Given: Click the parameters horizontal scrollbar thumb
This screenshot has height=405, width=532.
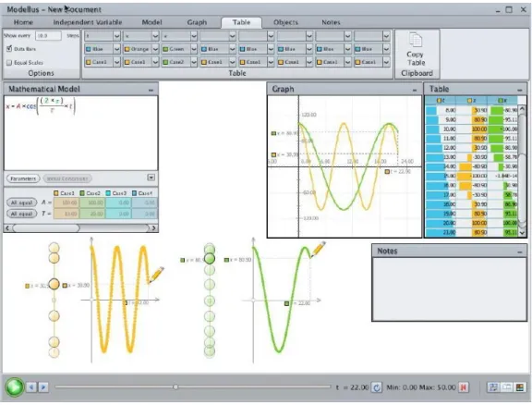Looking at the screenshot, I should 46,228.
